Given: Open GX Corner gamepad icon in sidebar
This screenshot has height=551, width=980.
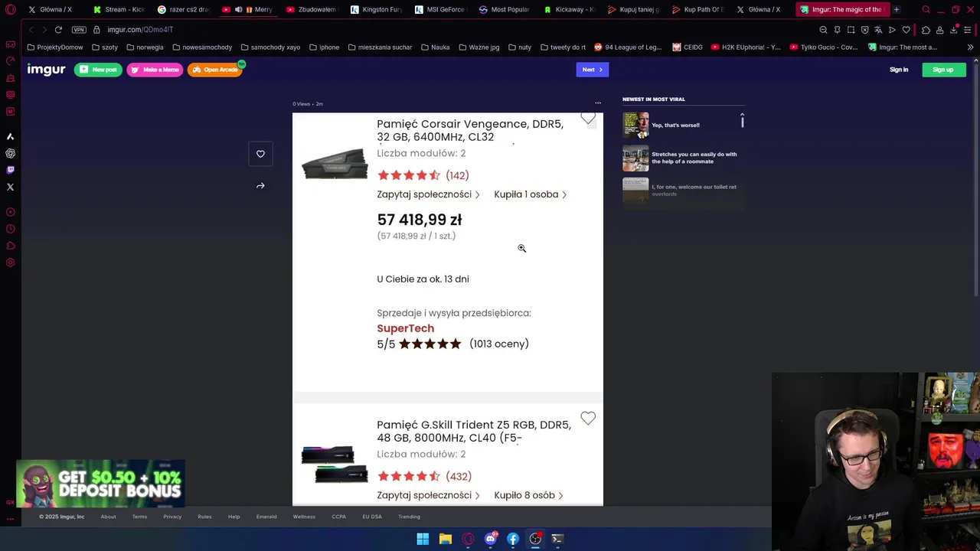Looking at the screenshot, I should (x=10, y=44).
